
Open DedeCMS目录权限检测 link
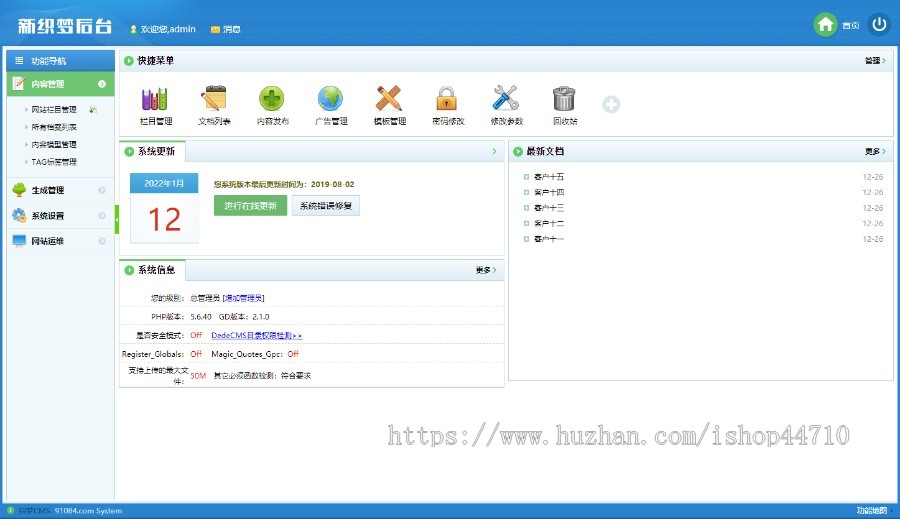click(257, 335)
